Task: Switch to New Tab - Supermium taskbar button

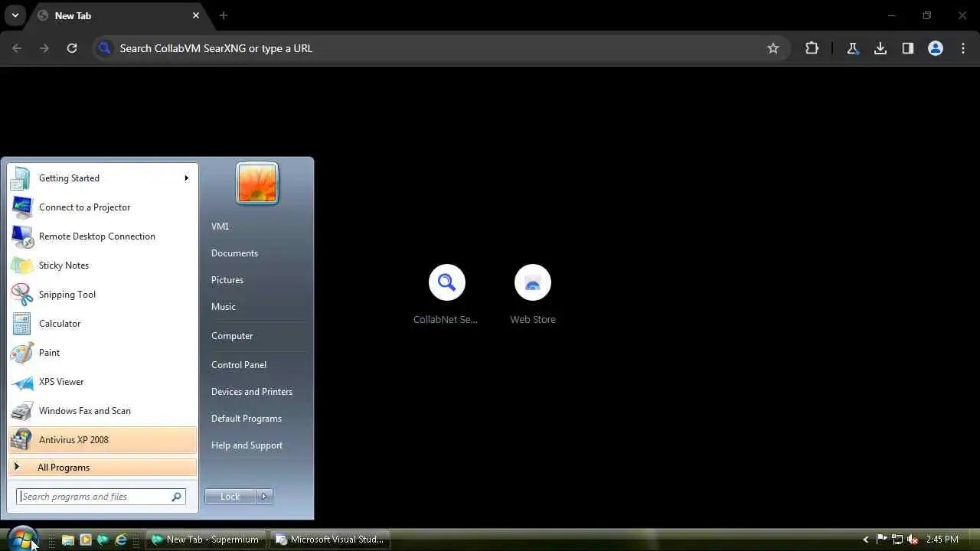Action: coord(206,540)
